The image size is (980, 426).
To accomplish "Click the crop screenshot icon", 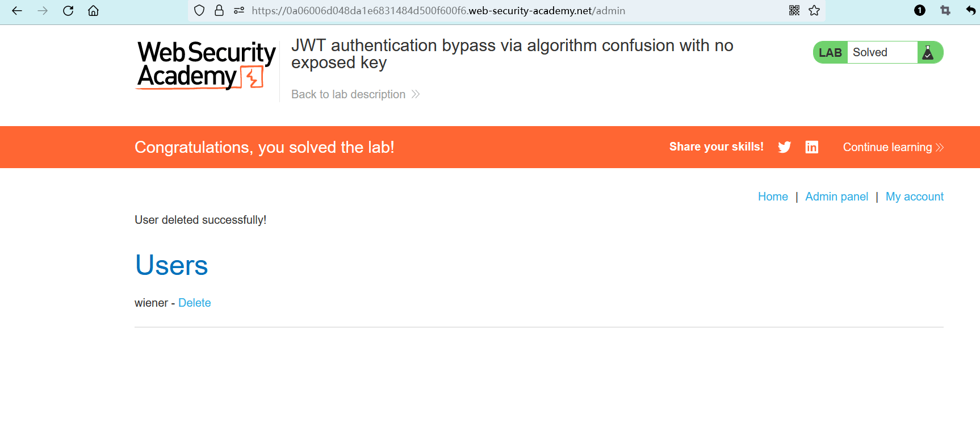I will click(945, 11).
